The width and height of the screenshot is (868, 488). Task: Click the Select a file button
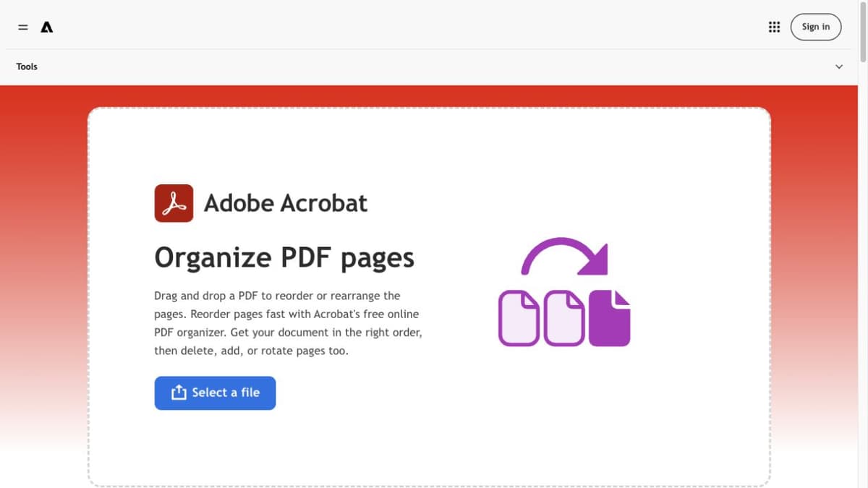[x=215, y=393]
